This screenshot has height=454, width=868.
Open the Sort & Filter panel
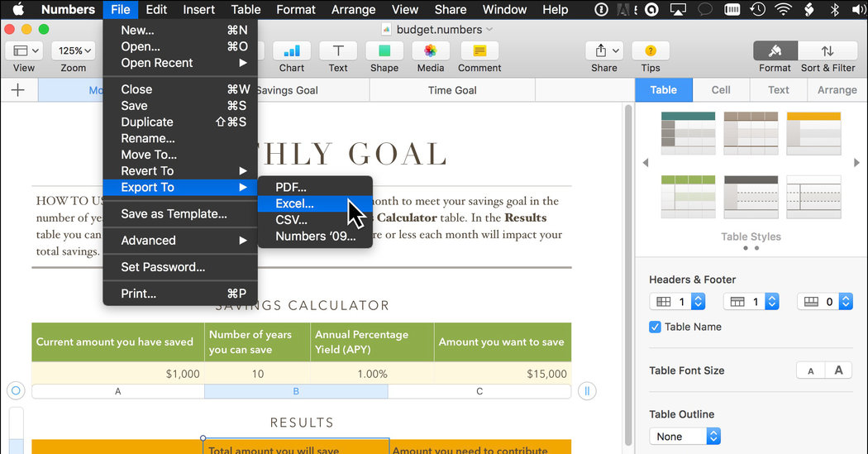pyautogui.click(x=827, y=51)
